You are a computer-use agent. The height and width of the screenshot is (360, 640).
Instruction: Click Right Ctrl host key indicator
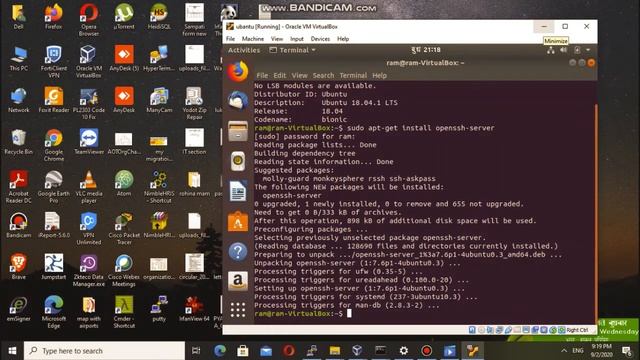pos(577,330)
